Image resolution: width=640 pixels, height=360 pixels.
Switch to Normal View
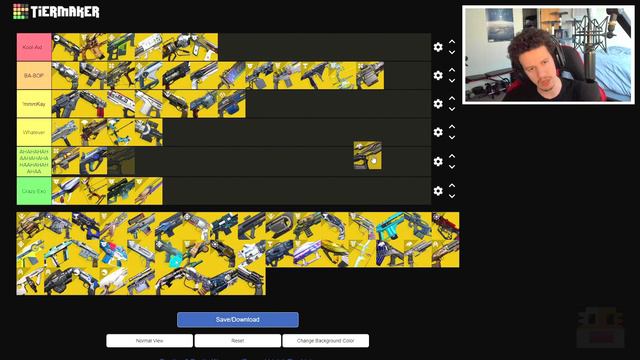(149, 340)
